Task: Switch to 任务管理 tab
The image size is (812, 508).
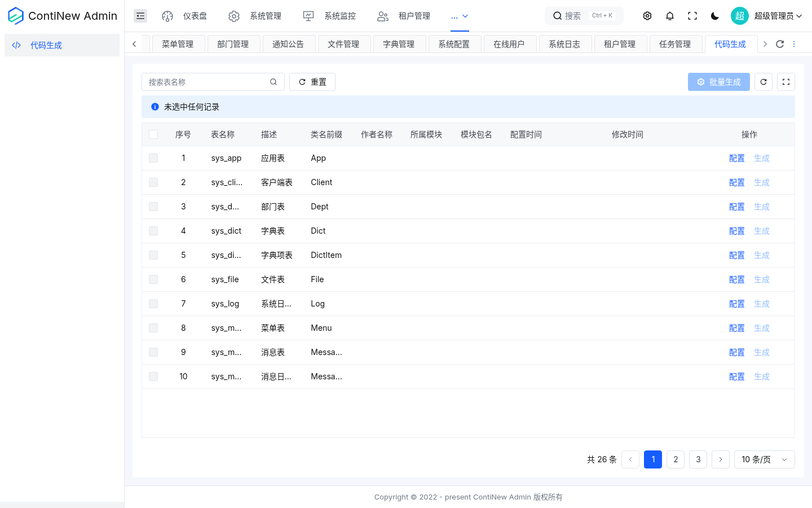Action: (x=676, y=44)
